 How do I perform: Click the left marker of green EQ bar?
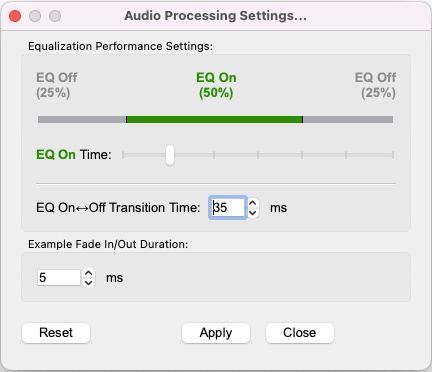126,119
